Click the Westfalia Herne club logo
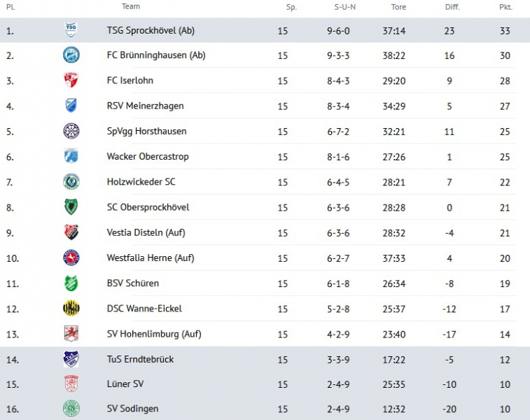Image resolution: width=530 pixels, height=420 pixels. coord(71,258)
